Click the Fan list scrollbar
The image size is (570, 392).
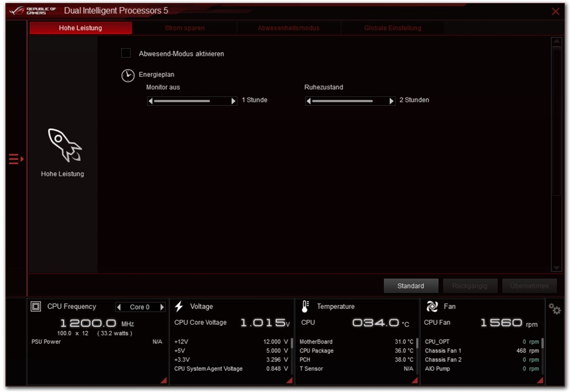543,356
